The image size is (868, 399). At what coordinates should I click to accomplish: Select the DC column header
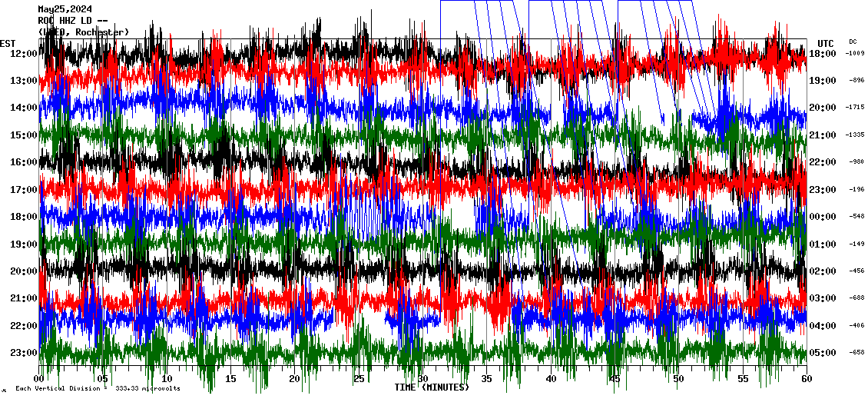pos(853,42)
